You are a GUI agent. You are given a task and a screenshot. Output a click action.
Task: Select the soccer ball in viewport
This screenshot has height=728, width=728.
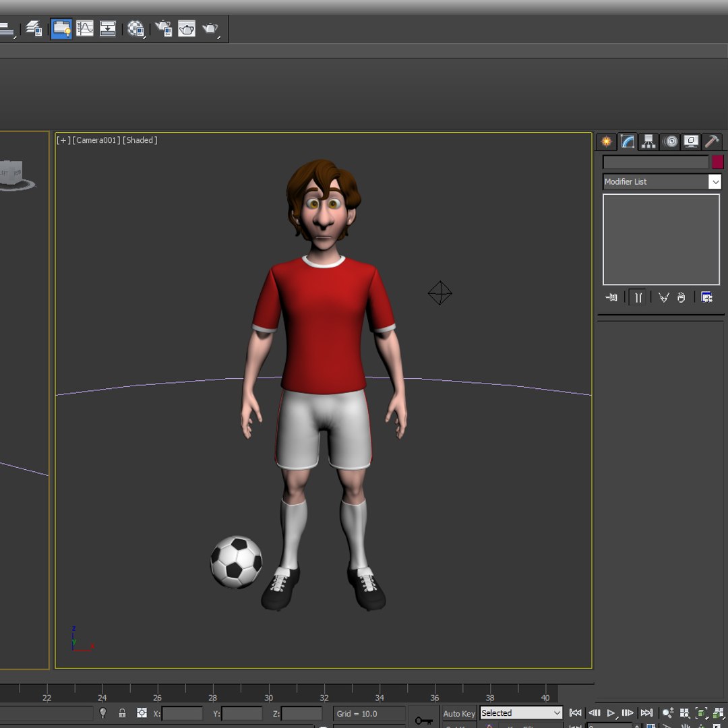(x=237, y=562)
